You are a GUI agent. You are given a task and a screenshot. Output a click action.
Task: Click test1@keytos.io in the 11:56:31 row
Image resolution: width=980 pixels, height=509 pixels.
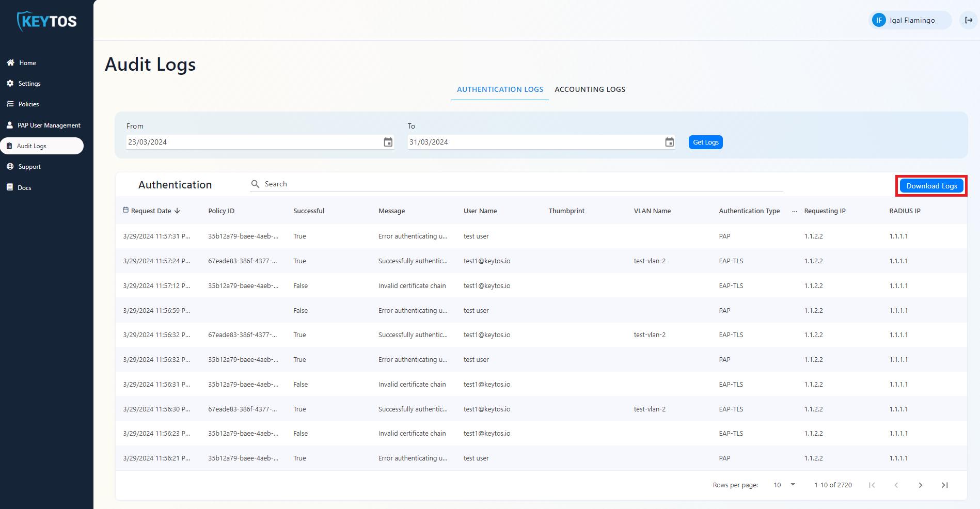click(x=487, y=384)
